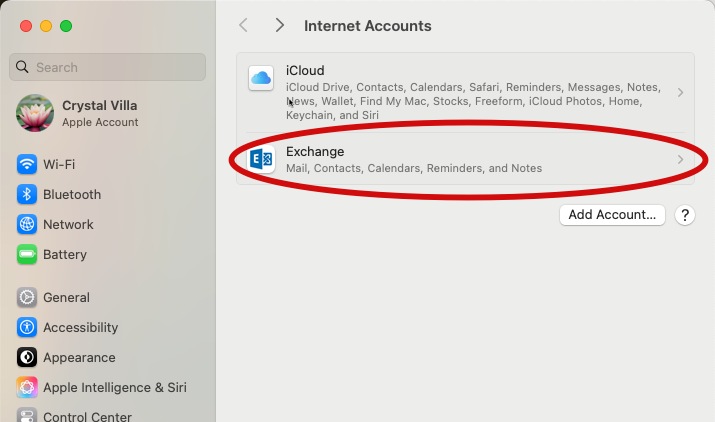The image size is (715, 422).
Task: Select General label in sidebar
Action: (x=66, y=297)
